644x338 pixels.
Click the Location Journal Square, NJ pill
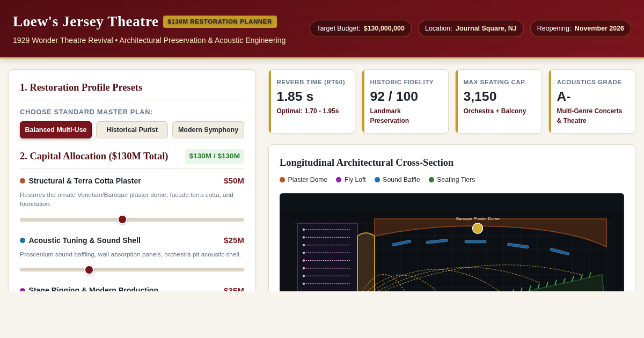pos(471,28)
